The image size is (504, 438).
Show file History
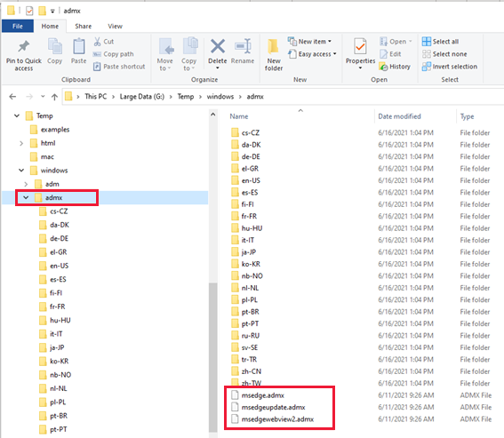coord(395,67)
